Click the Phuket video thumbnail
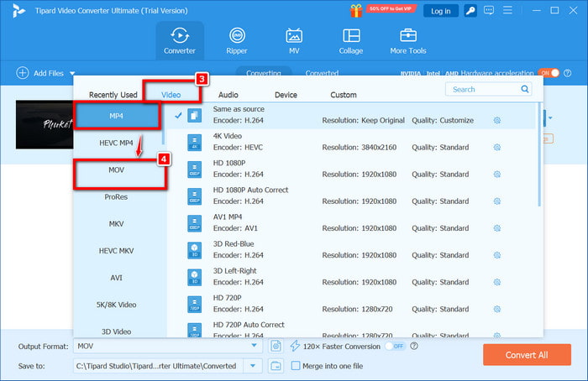588x381 pixels. tap(45, 124)
